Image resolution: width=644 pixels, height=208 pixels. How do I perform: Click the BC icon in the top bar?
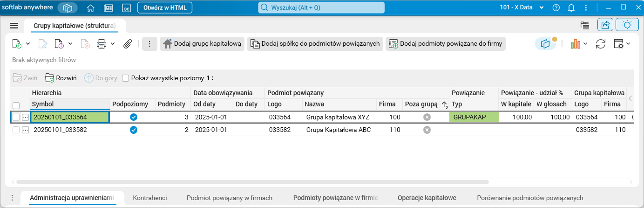coord(126,8)
